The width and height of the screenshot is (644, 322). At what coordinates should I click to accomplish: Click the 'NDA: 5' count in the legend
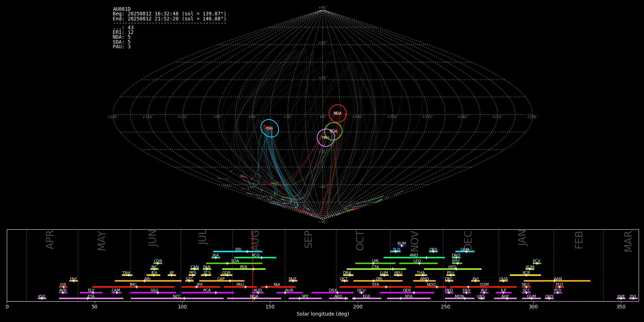(122, 37)
